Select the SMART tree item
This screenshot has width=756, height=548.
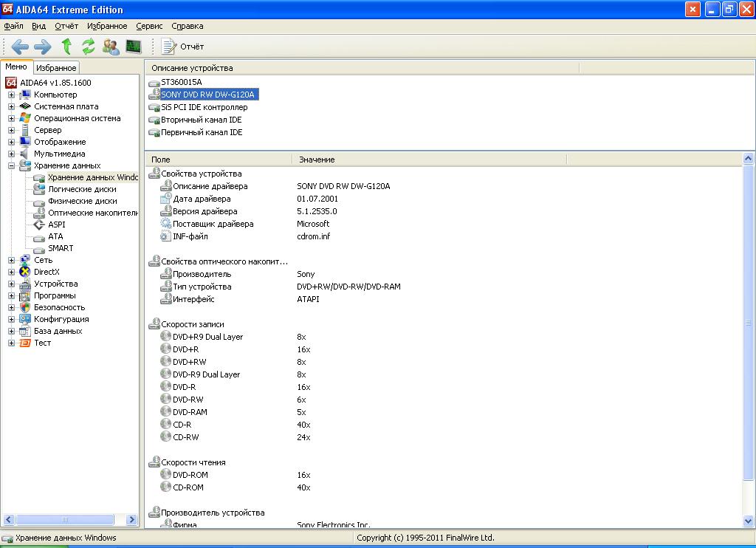pos(61,248)
